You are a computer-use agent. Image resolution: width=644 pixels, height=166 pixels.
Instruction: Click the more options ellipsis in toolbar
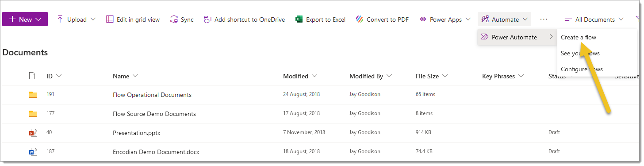tap(544, 19)
